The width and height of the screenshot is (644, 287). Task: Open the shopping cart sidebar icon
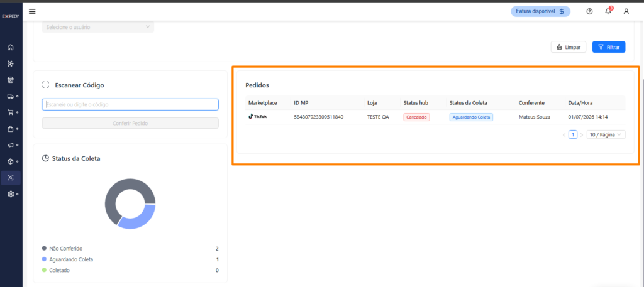11,112
